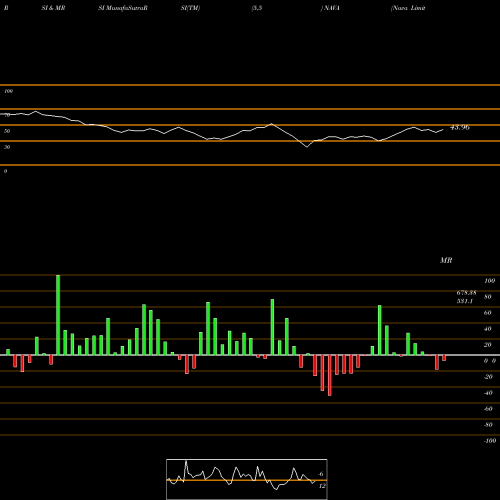This screenshot has width=500, height=500.
Task: Click the RSI axis label 100
Action: click(9, 91)
